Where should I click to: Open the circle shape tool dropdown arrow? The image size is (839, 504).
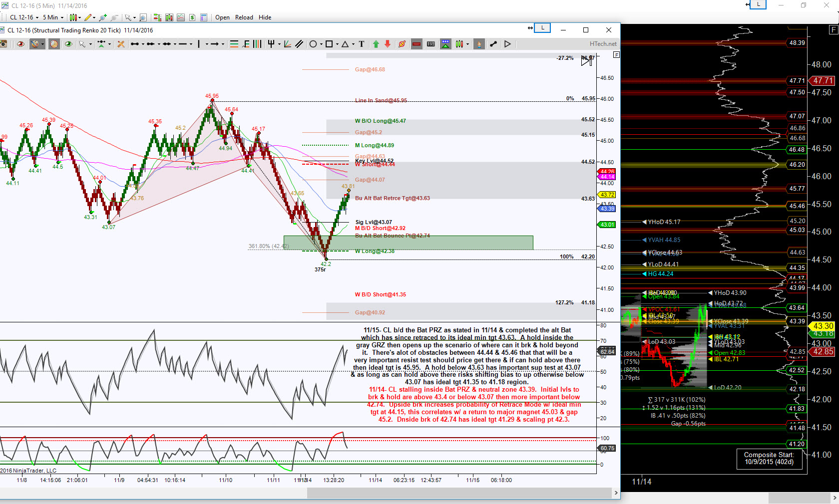(321, 44)
